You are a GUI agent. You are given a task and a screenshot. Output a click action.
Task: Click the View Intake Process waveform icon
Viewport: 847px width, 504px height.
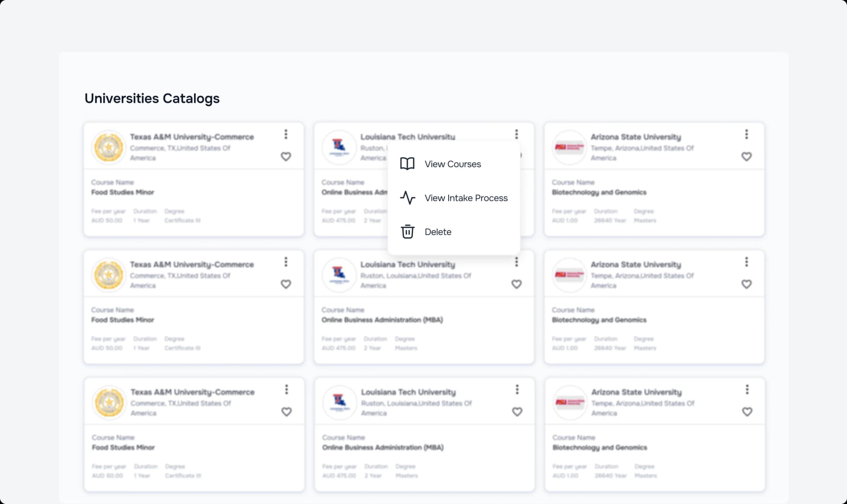407,198
